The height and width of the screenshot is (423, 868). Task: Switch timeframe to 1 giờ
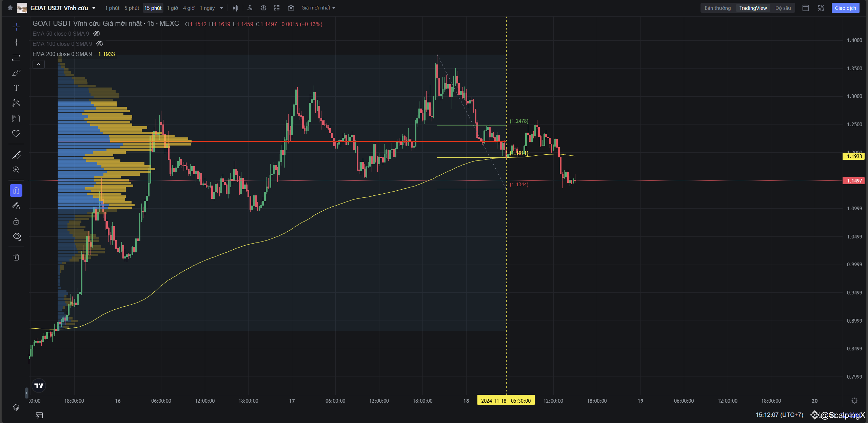tap(172, 7)
